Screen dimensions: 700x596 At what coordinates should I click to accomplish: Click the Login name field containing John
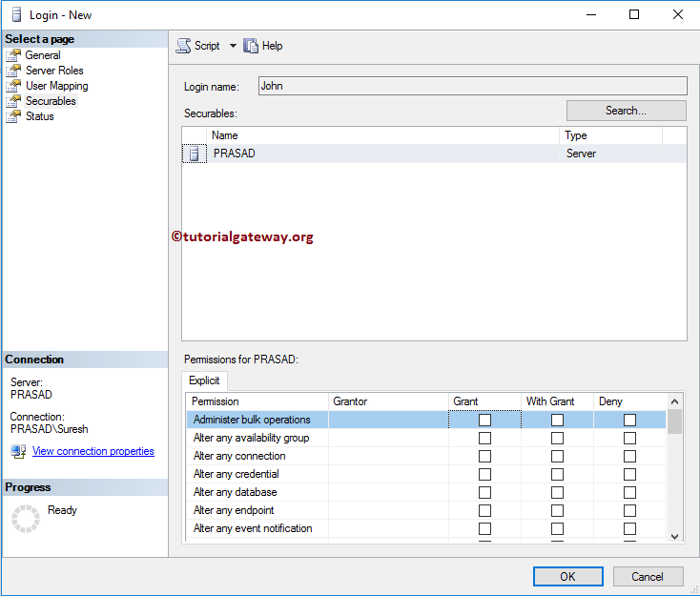coord(472,86)
